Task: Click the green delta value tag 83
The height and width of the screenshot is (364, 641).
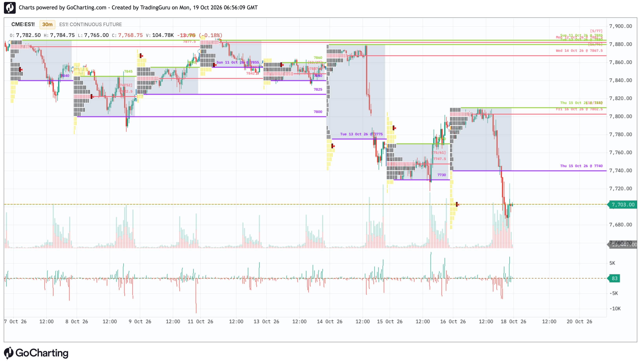Action: [614, 278]
